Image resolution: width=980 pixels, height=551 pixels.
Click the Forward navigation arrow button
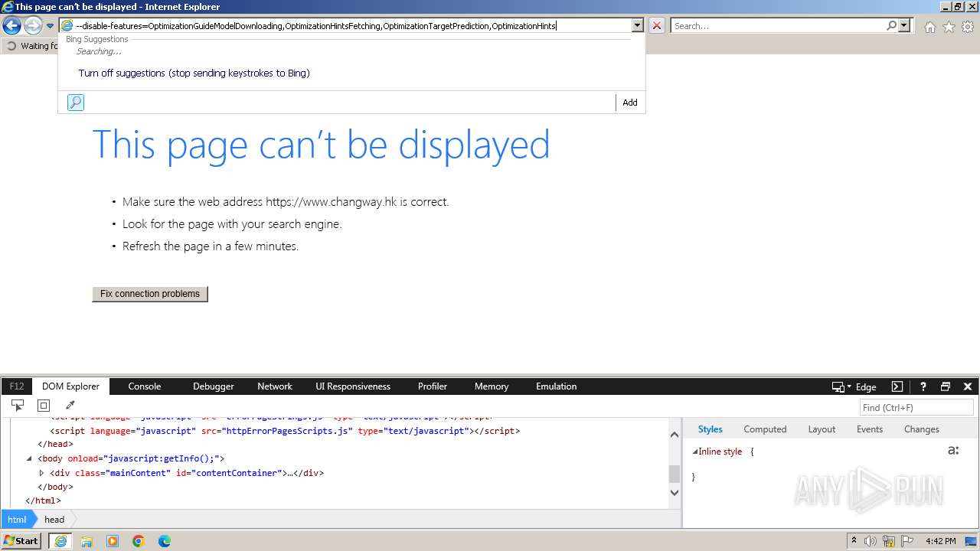tap(33, 26)
